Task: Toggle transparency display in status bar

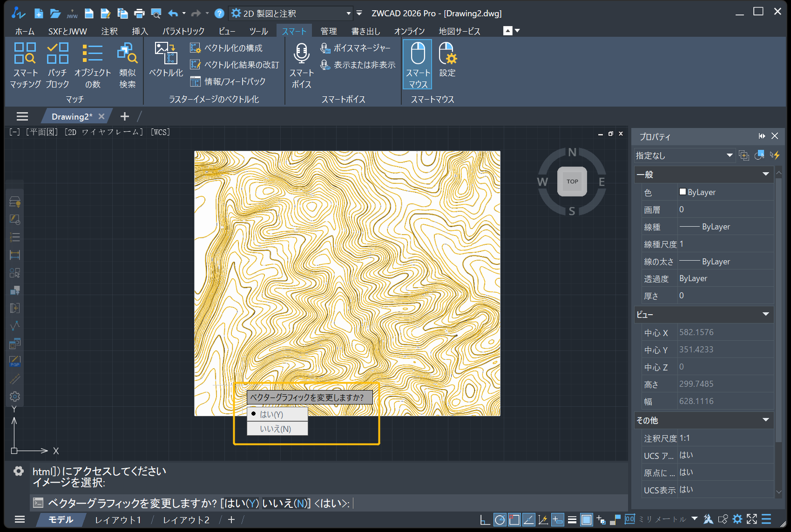Action: [587, 519]
